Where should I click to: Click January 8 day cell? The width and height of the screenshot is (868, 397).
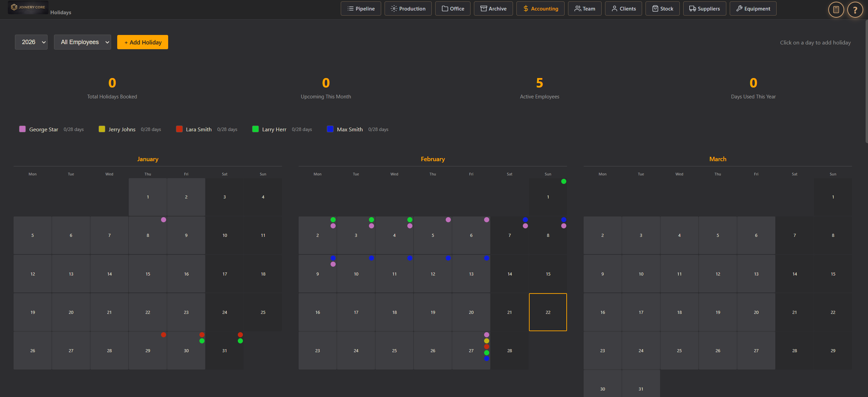point(148,235)
